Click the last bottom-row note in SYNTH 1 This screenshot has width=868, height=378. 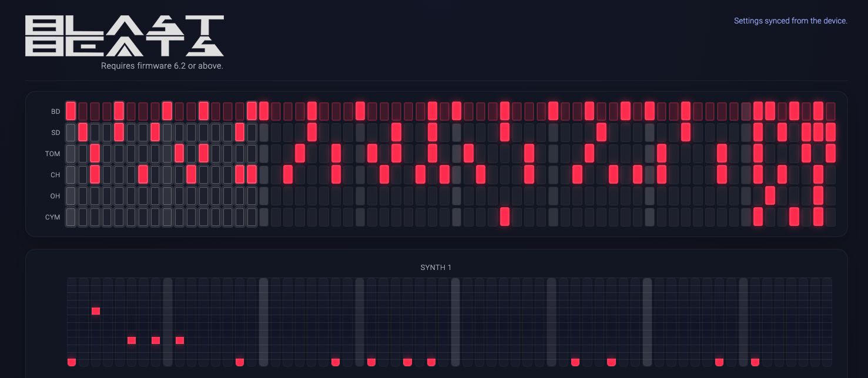(x=755, y=362)
